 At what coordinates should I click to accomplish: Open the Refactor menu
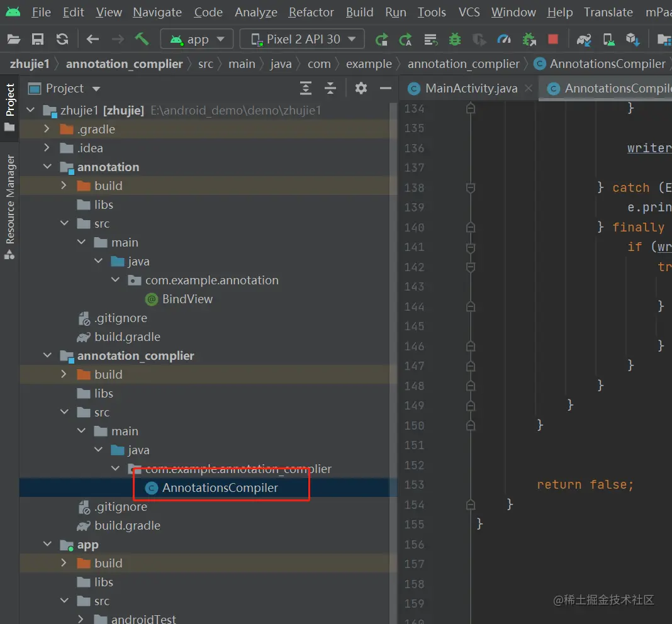point(311,12)
